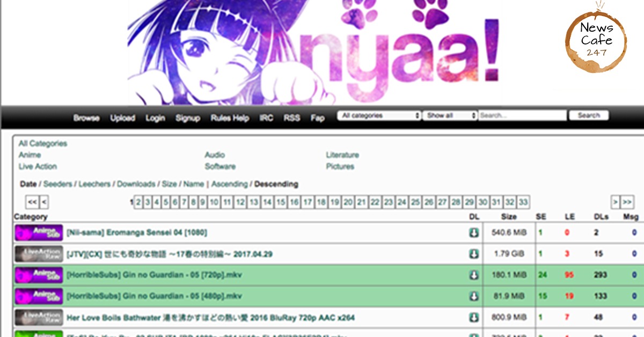Image resolution: width=644 pixels, height=337 pixels.
Task: Open Upload page from navigation bar
Action: pyautogui.click(x=123, y=118)
